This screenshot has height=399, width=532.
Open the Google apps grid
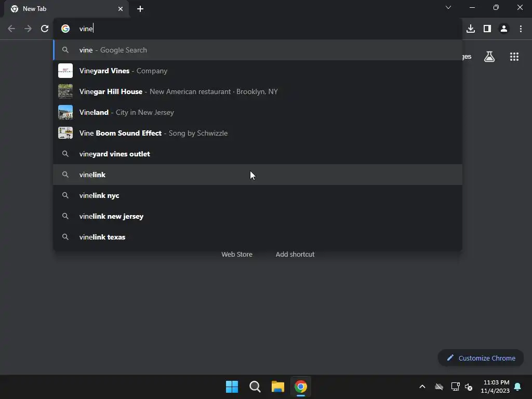(x=514, y=57)
